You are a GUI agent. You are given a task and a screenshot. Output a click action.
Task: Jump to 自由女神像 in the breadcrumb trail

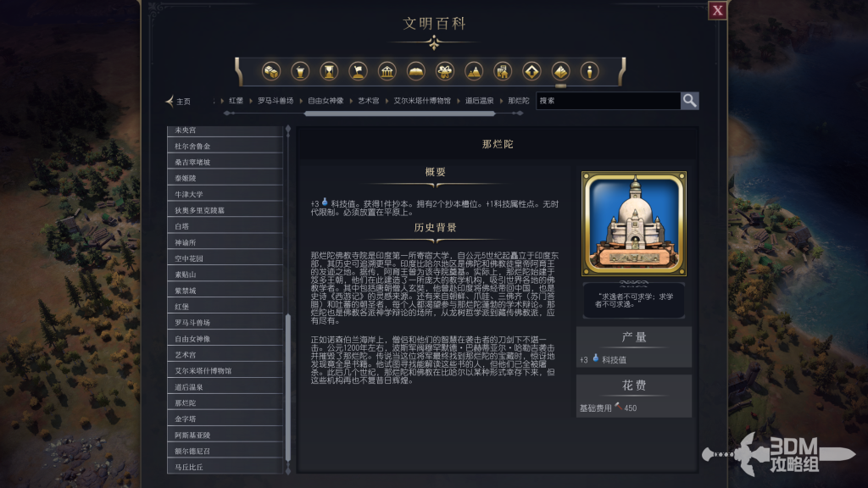pyautogui.click(x=326, y=101)
